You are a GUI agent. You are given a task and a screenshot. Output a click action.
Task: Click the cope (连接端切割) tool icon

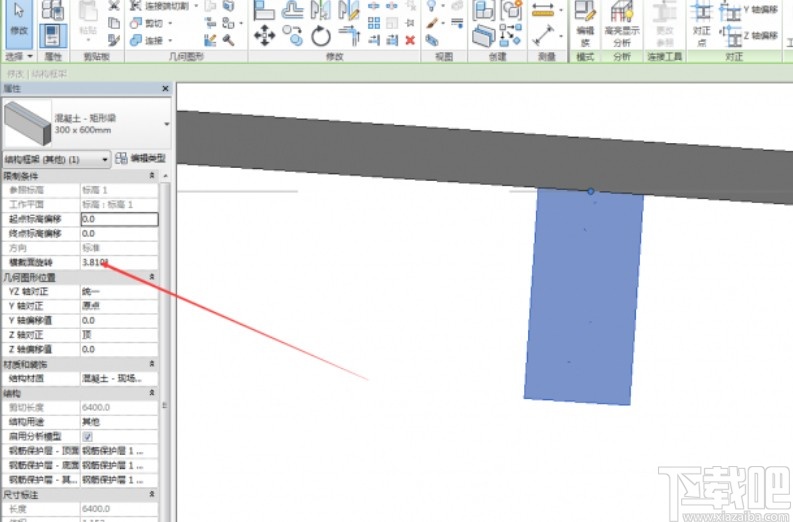136,6
